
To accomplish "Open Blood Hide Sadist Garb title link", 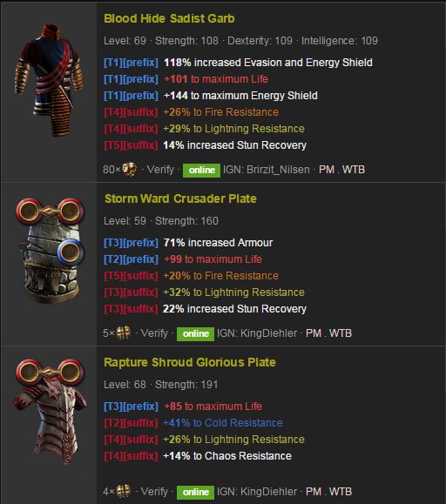I will [169, 18].
